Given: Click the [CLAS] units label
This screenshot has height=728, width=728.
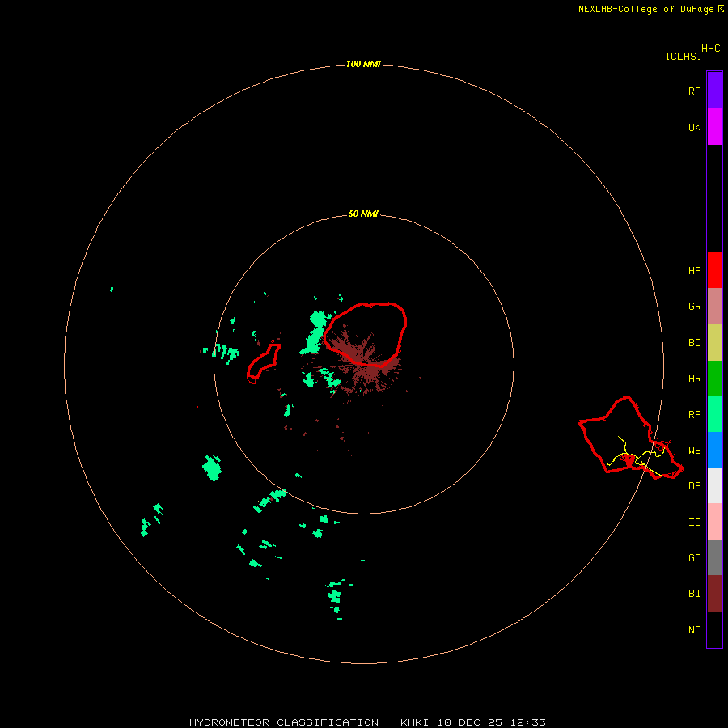Looking at the screenshot, I should 684,56.
